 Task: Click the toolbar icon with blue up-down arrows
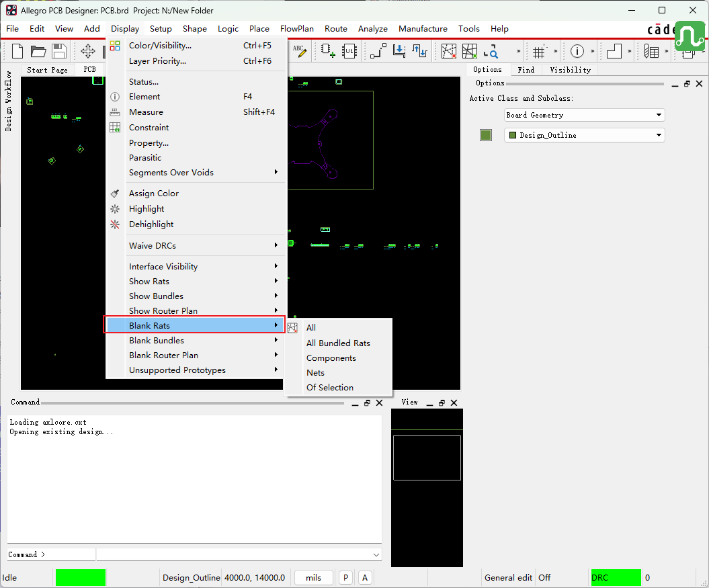419,51
